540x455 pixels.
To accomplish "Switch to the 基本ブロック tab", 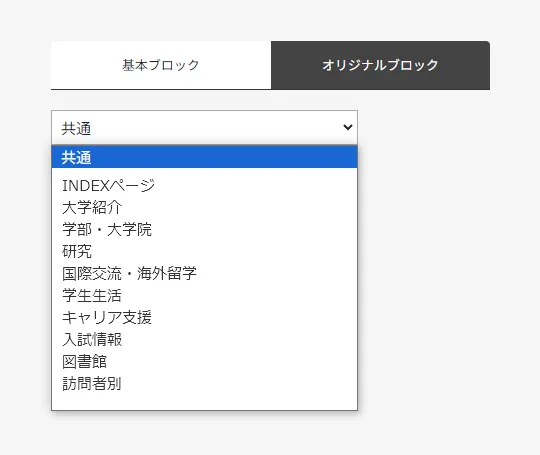I will pos(161,65).
